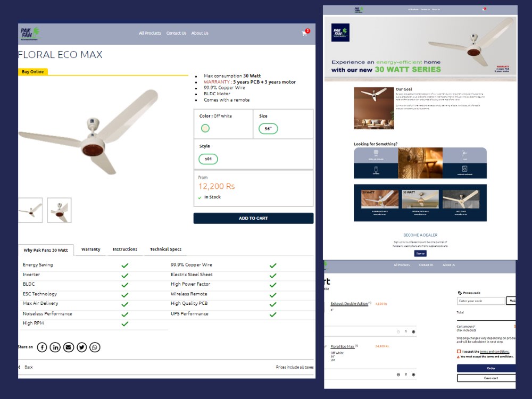Open the Why Pak Fans 30 Watt tab
Image resolution: width=532 pixels, height=399 pixels.
[46, 250]
